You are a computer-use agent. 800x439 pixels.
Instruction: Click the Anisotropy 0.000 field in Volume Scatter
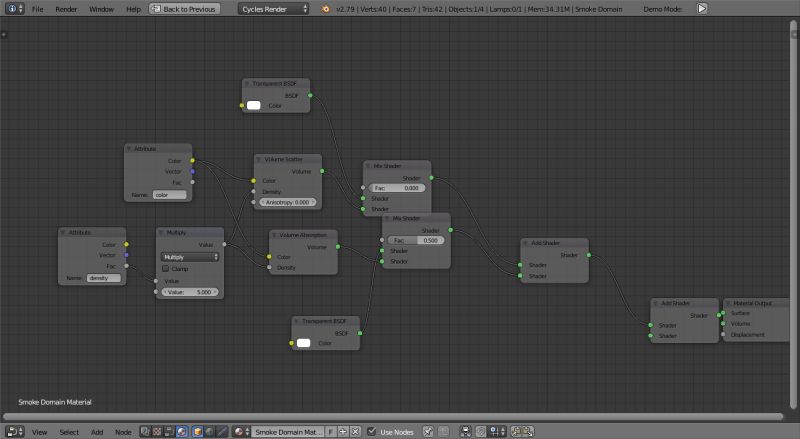tap(287, 202)
